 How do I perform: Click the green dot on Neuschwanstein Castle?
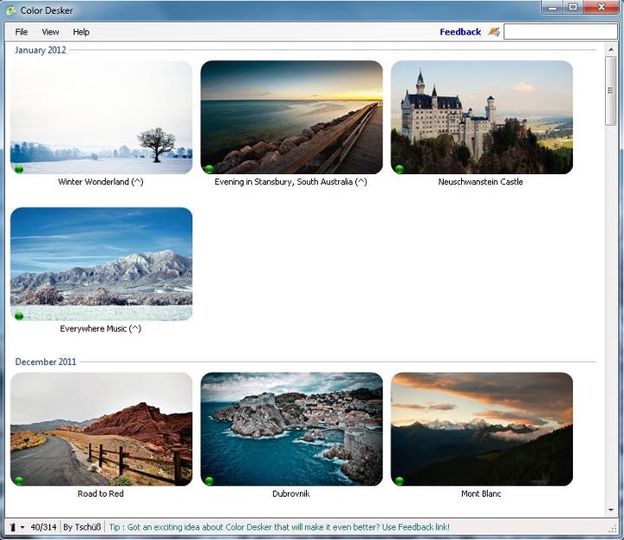pos(400,170)
